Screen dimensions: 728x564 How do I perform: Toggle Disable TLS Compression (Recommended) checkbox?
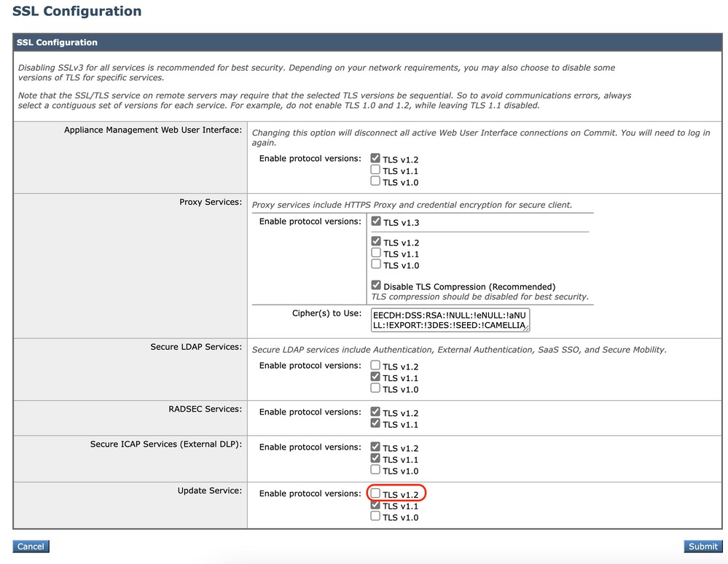(x=376, y=286)
